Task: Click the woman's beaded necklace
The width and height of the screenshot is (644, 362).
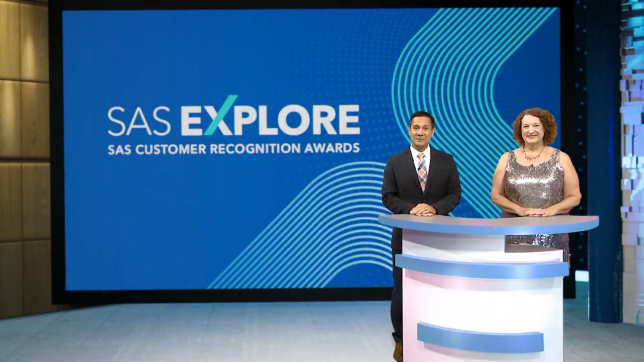Action: click(x=533, y=154)
